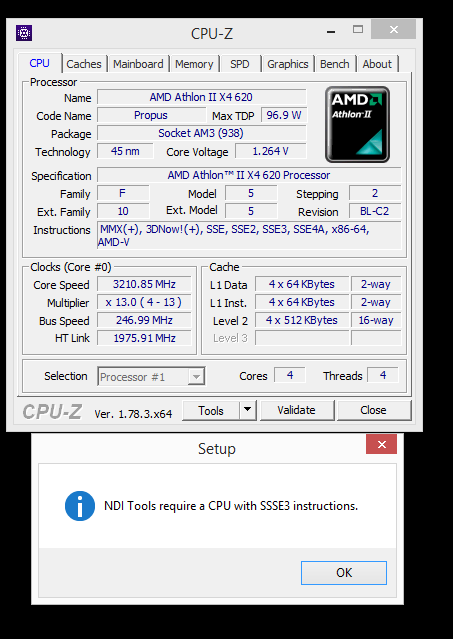
Task: Show the About tab
Action: 377,64
